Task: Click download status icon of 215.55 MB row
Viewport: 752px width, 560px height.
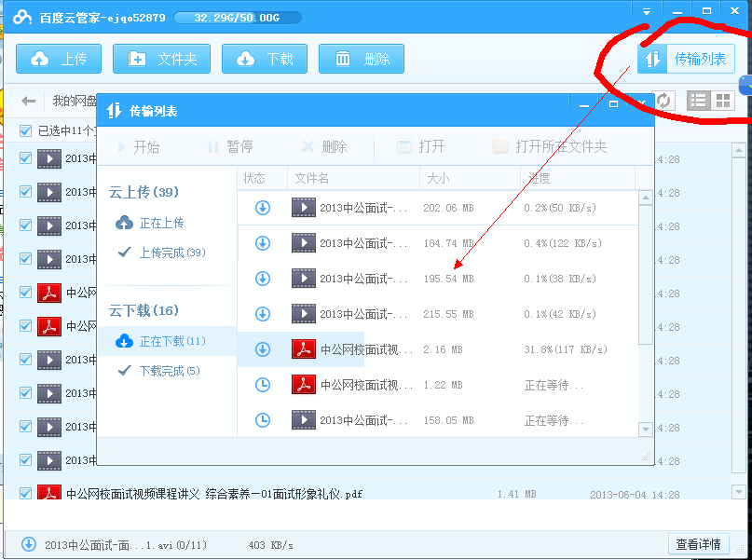Action: click(263, 314)
